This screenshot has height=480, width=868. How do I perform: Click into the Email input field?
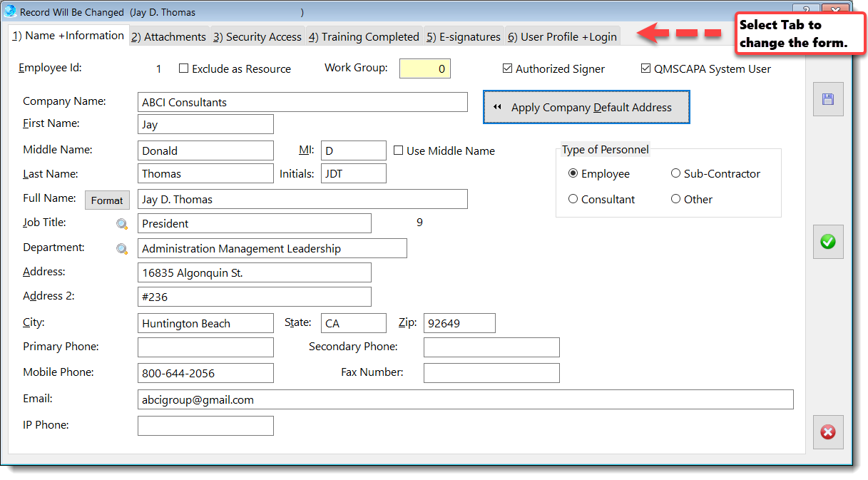[x=465, y=400]
